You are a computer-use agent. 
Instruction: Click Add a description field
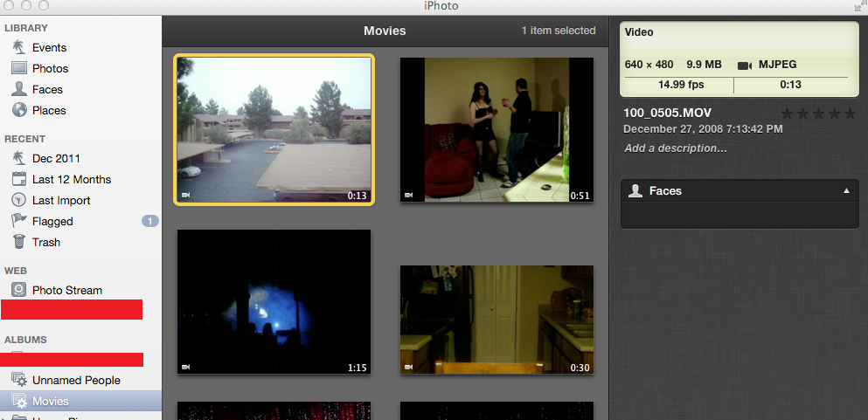pos(676,148)
